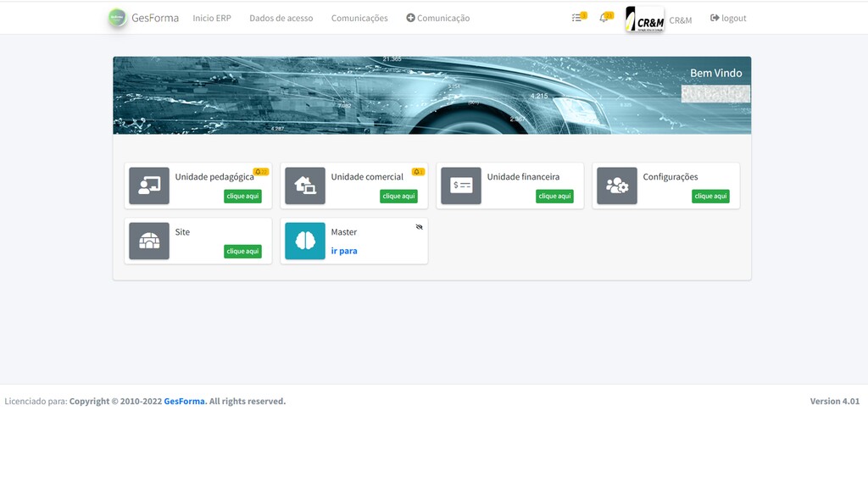868x488 pixels.
Task: Click the Configurações users-gear icon
Action: click(617, 186)
